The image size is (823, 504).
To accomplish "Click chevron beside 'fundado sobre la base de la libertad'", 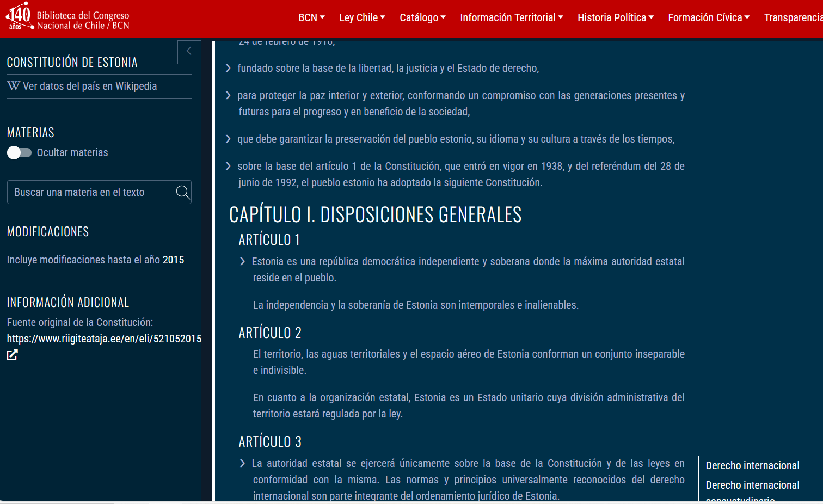I will (228, 68).
